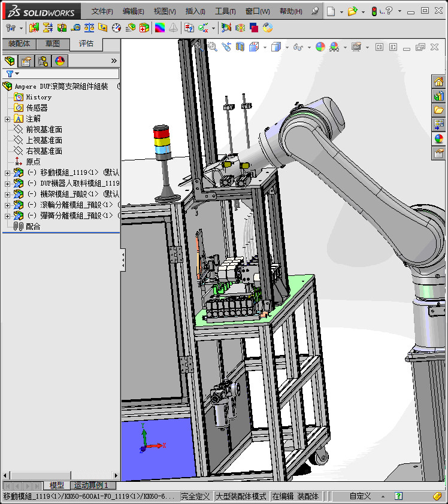
Task: Open the File Explorer folder tab in task pane
Action: [438, 110]
